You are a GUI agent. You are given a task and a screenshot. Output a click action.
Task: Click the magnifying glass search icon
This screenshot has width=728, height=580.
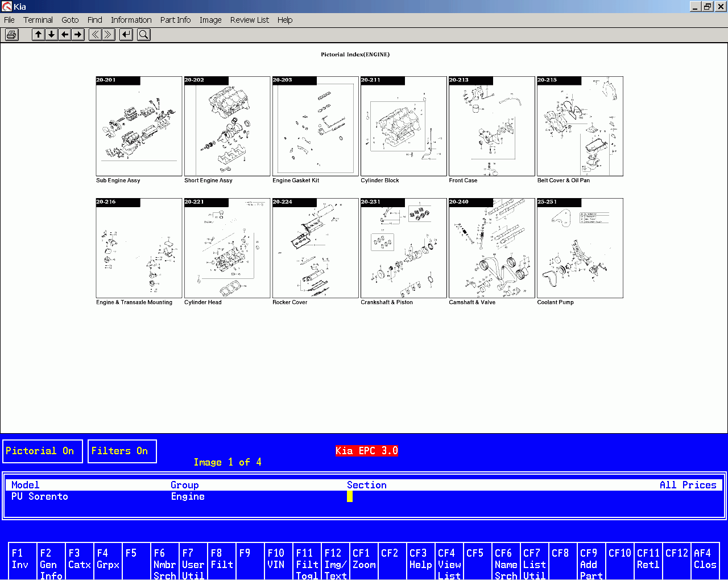click(144, 35)
